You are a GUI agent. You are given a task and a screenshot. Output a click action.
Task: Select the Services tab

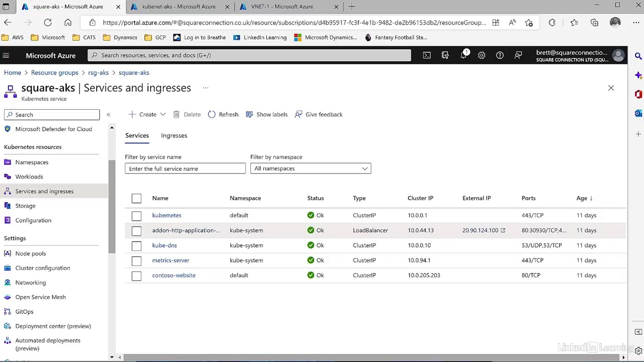coord(137,136)
